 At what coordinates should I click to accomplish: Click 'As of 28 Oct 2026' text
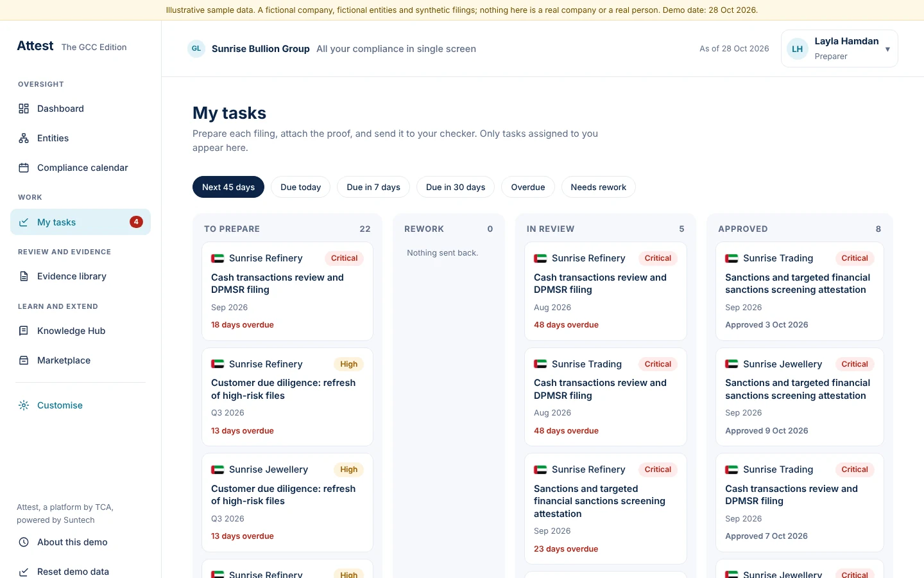click(734, 49)
